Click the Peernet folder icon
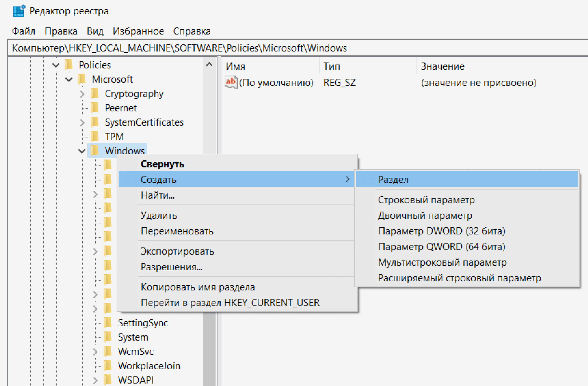Image resolution: width=588 pixels, height=386 pixels. click(95, 108)
